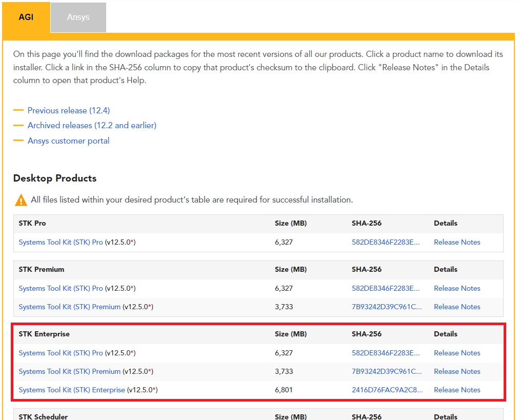This screenshot has width=518, height=420.
Task: Copy the 2416D76FAC9A2C8 SHA-256 checksum
Action: pyautogui.click(x=387, y=390)
